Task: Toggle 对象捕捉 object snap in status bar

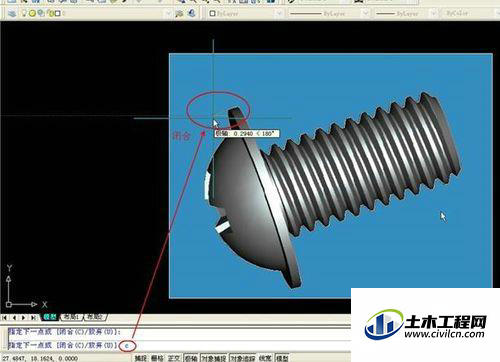Action: [214, 358]
